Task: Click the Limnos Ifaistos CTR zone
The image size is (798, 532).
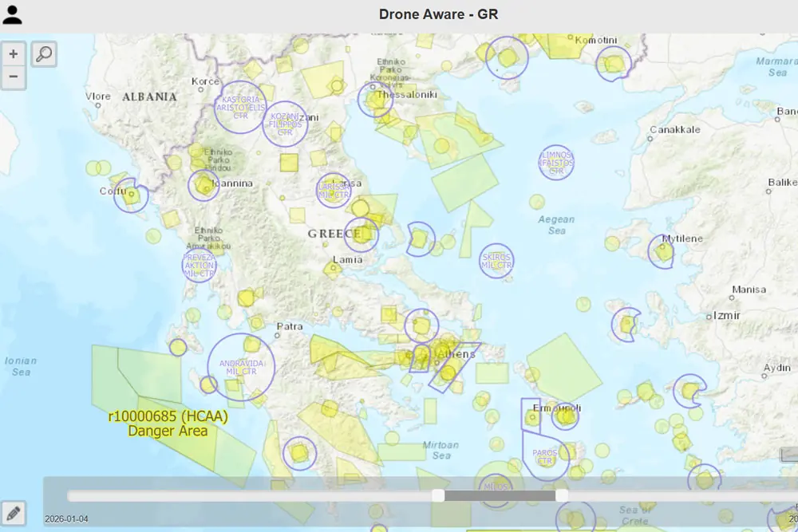Action: click(556, 162)
